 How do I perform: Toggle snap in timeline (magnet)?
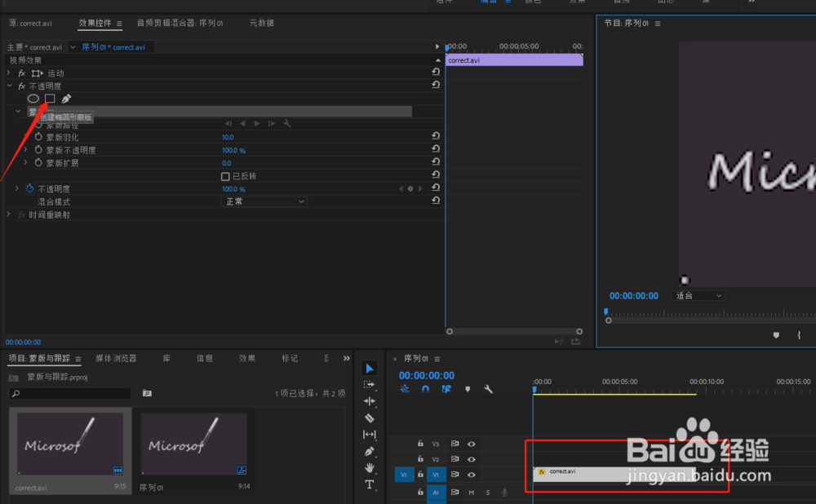425,389
